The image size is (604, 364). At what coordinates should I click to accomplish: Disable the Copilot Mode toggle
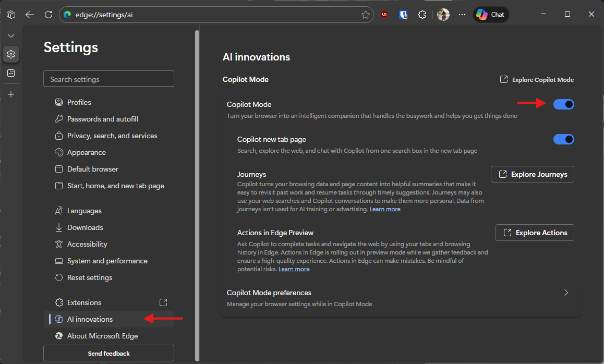(x=563, y=104)
